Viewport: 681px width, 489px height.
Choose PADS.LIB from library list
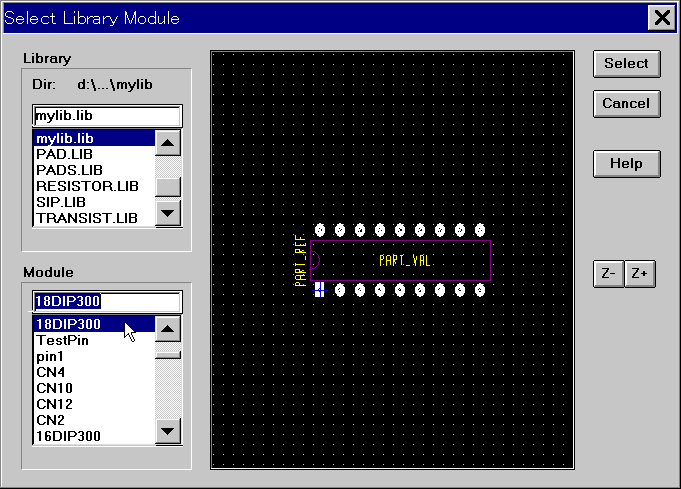(x=94, y=170)
